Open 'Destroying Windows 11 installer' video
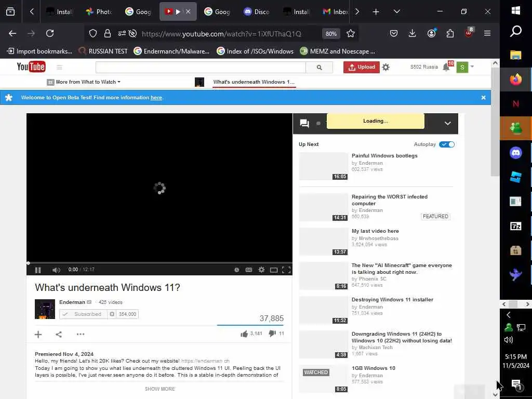The image size is (532, 399). pos(392,300)
